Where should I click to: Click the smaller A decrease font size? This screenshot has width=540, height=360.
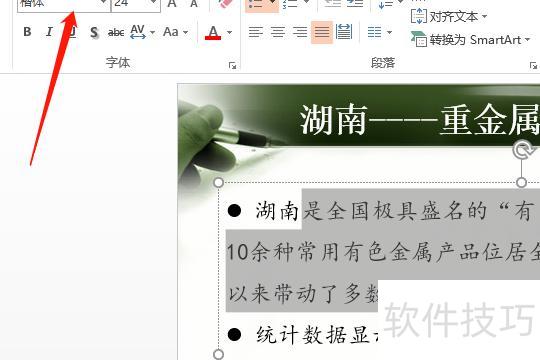[x=194, y=3]
